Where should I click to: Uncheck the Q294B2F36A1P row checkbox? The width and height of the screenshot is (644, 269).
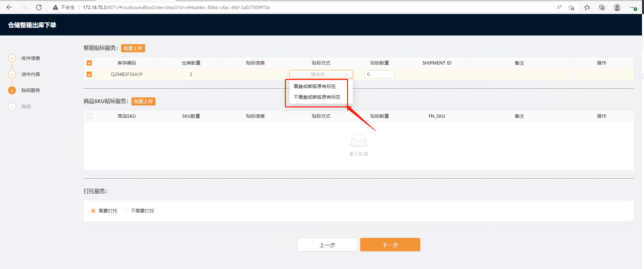click(x=89, y=74)
